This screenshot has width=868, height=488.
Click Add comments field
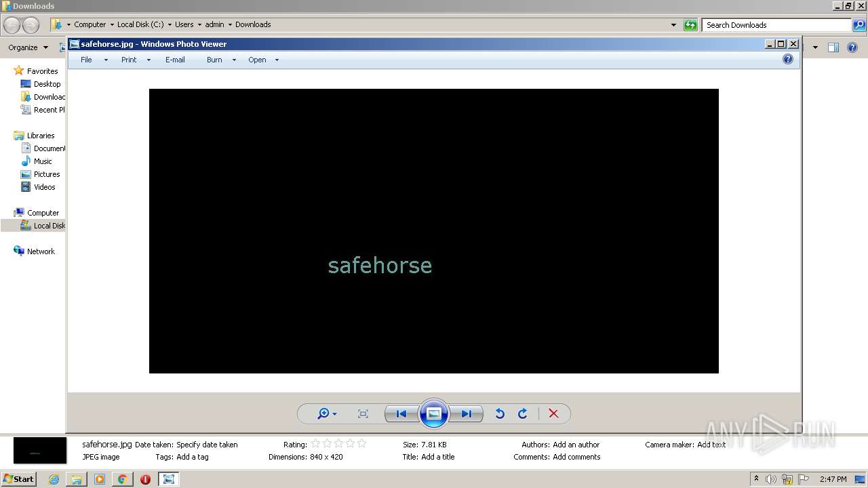point(576,457)
